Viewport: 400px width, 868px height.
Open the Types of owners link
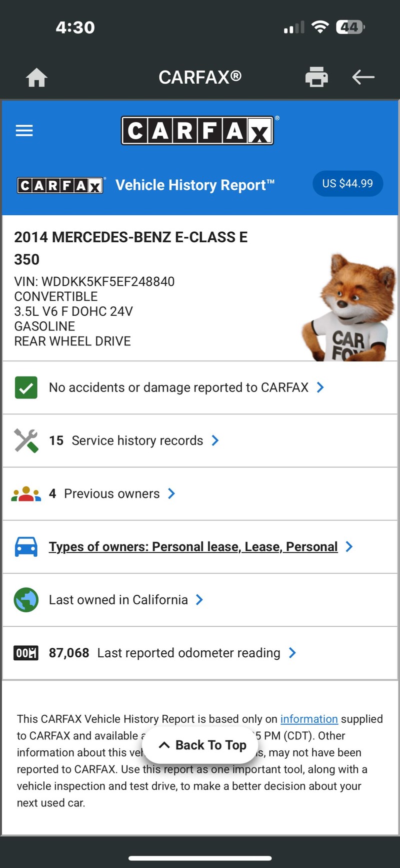click(193, 547)
